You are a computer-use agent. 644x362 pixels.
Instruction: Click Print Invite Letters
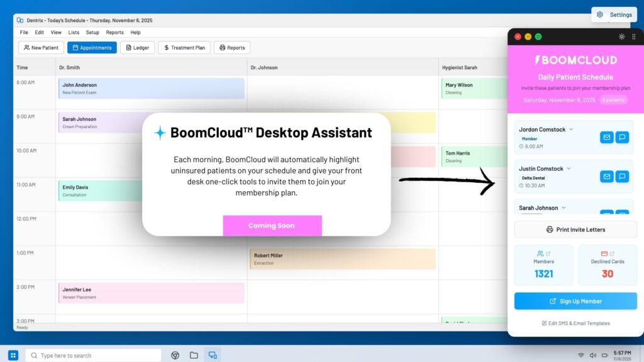click(x=575, y=229)
